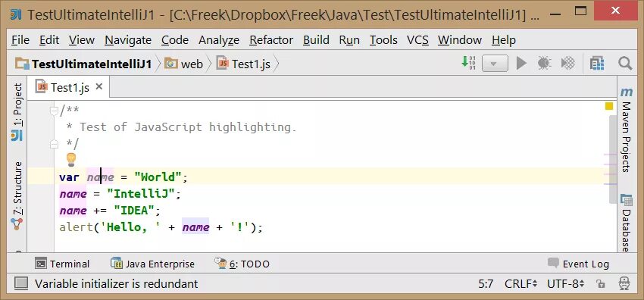Screen dimensions: 644x300
Task: Click the Test1.js breadcrumb
Action: tap(243, 64)
